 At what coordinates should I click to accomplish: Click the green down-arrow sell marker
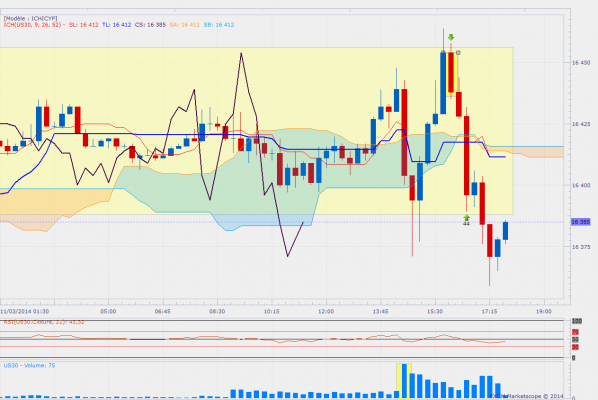tap(451, 37)
